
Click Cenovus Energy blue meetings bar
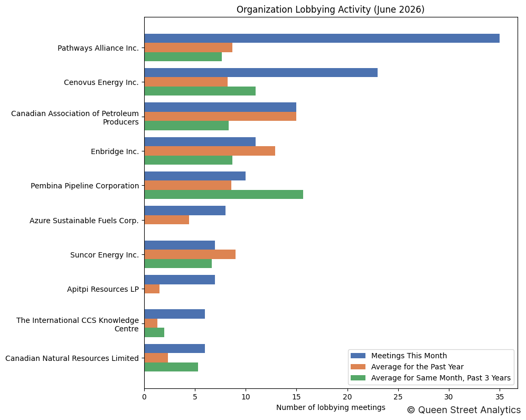pos(261,73)
